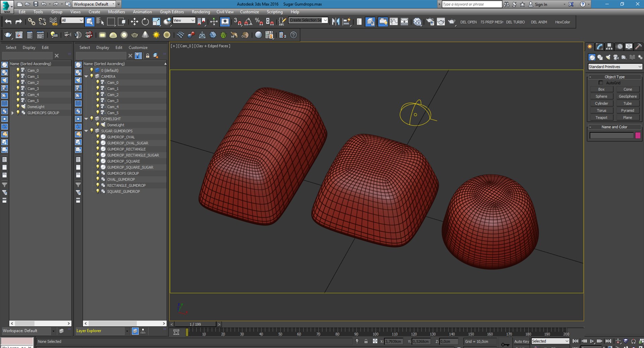Image resolution: width=644 pixels, height=348 pixels.
Task: Click the green grass icon in second toolbar
Action: [x=223, y=35]
